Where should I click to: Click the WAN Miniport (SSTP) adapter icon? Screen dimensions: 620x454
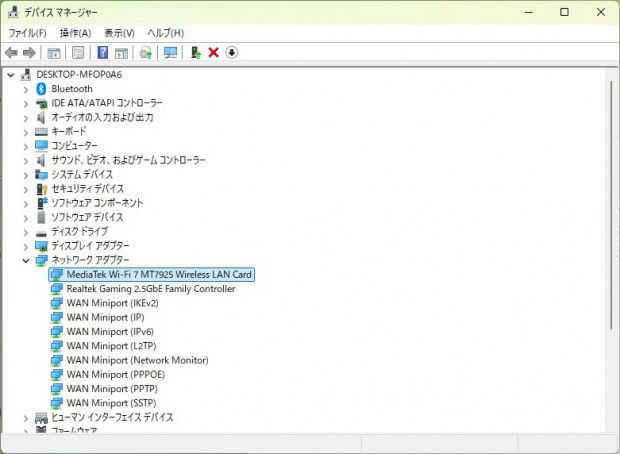point(57,403)
